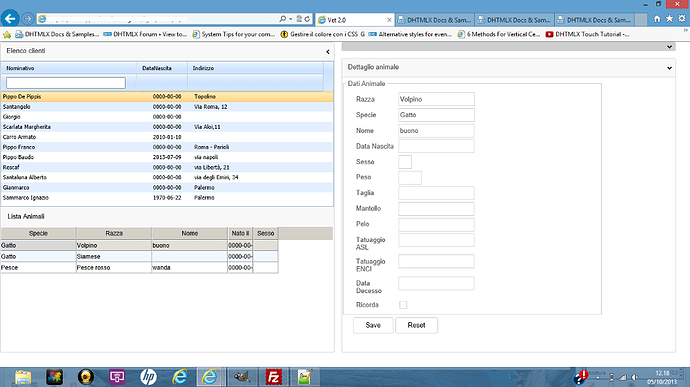
Task: Open the GIMP taskbar icon
Action: click(x=242, y=377)
